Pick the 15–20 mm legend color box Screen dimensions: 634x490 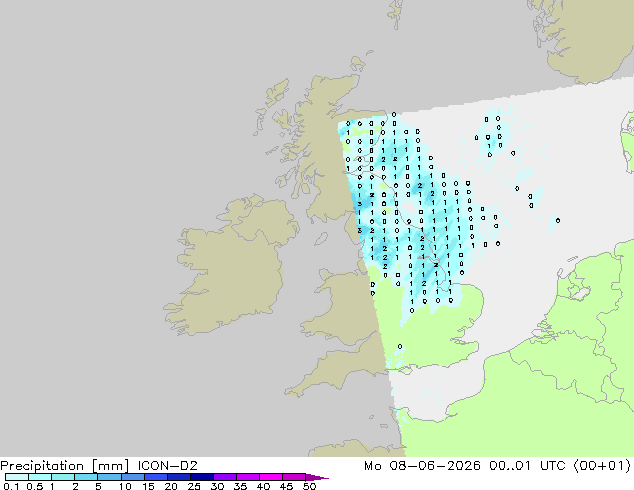click(x=155, y=477)
